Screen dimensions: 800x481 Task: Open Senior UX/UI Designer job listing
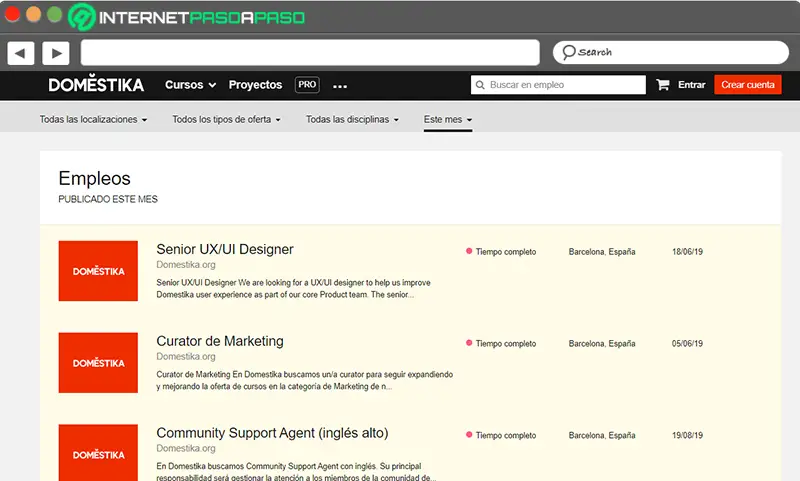coord(225,249)
